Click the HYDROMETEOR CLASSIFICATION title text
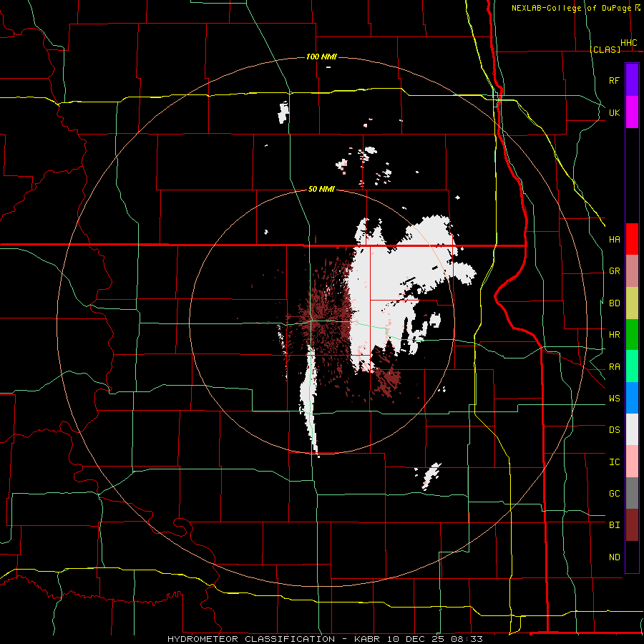The image size is (644, 644). point(251,639)
